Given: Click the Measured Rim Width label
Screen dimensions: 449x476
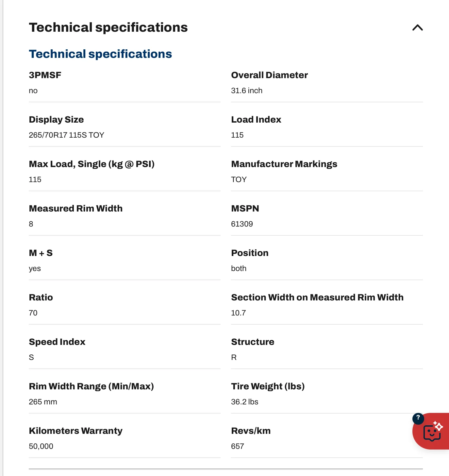Looking at the screenshot, I should pyautogui.click(x=75, y=209).
